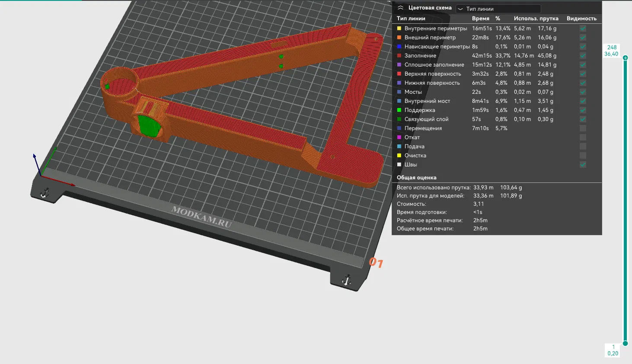Click the 'Видимость' column header
Image resolution: width=632 pixels, height=364 pixels.
click(x=581, y=19)
